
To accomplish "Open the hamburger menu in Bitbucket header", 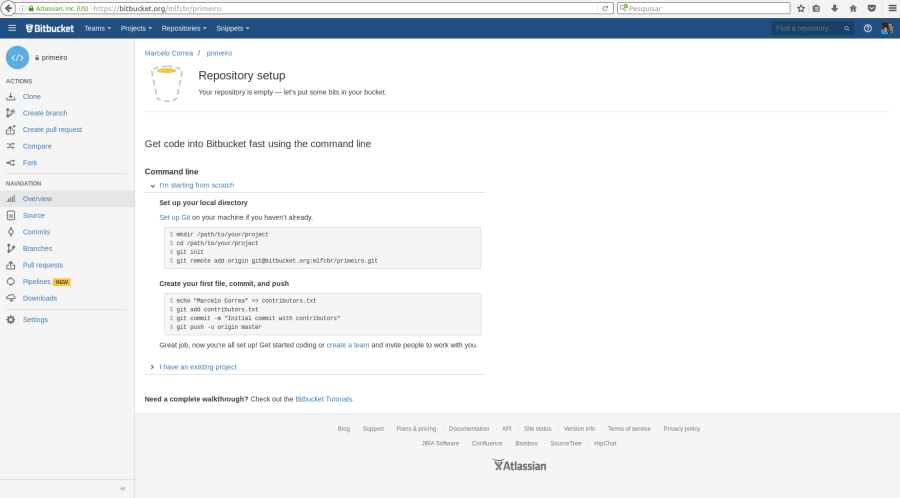I will pyautogui.click(x=12, y=28).
